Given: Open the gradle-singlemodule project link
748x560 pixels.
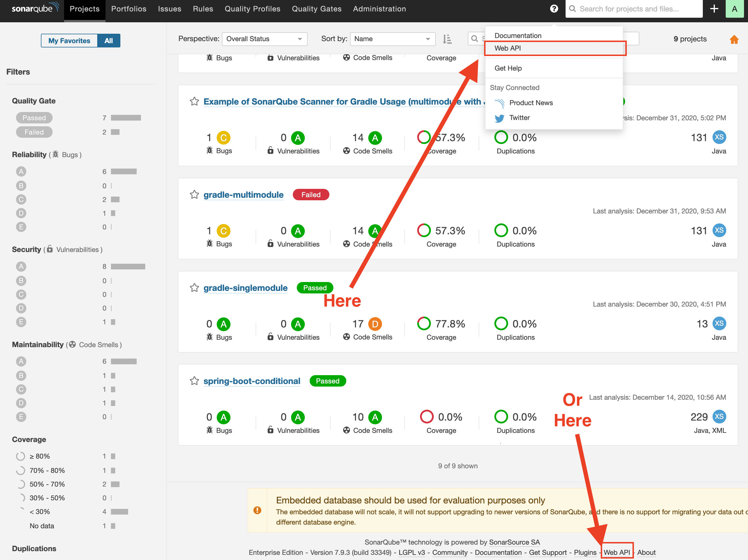Looking at the screenshot, I should click(246, 288).
